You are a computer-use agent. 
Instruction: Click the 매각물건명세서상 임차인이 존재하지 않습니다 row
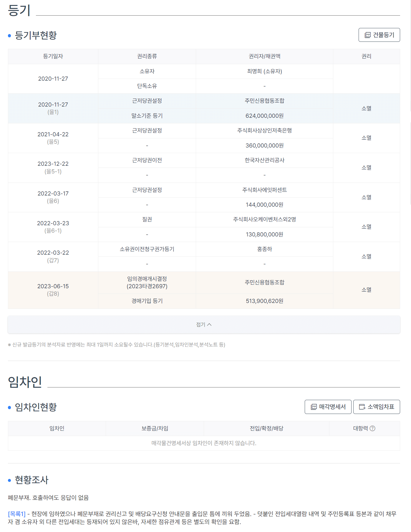(204, 443)
